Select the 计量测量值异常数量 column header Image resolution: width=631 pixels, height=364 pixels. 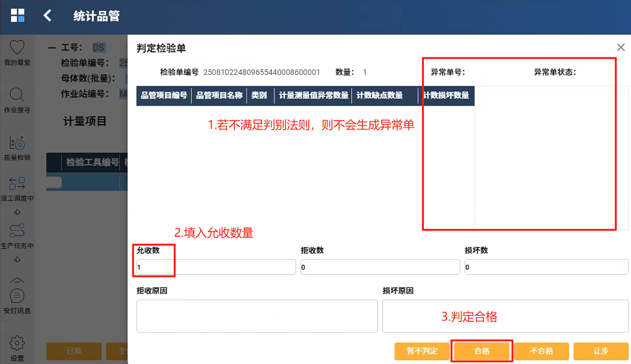coord(314,96)
